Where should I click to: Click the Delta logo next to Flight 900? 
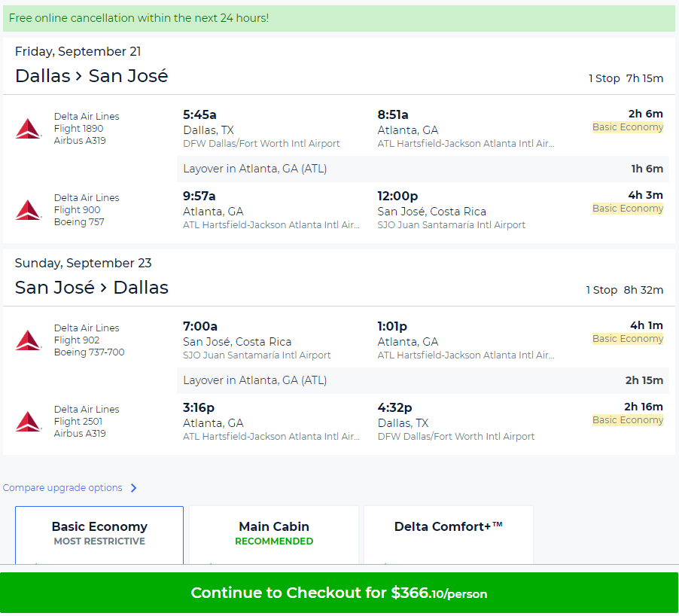28,209
